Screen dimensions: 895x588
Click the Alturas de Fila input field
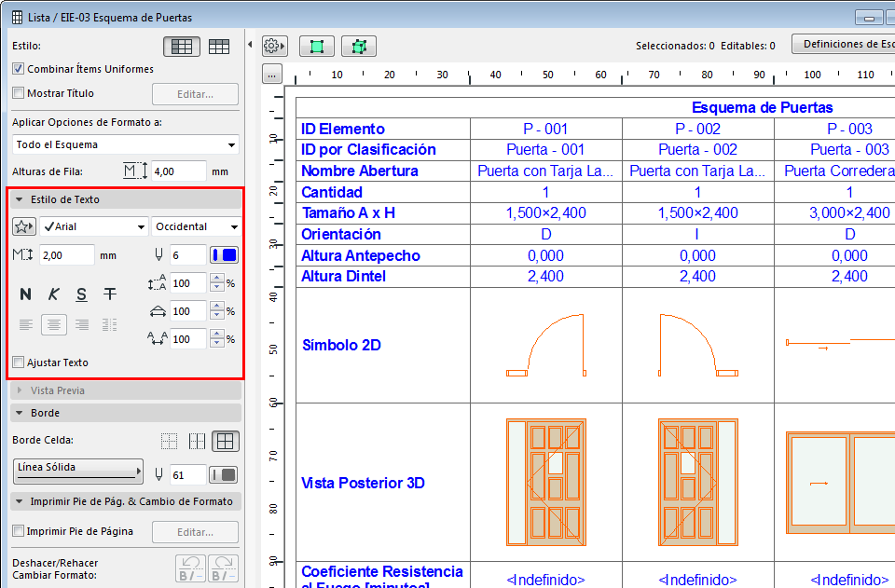(x=178, y=171)
